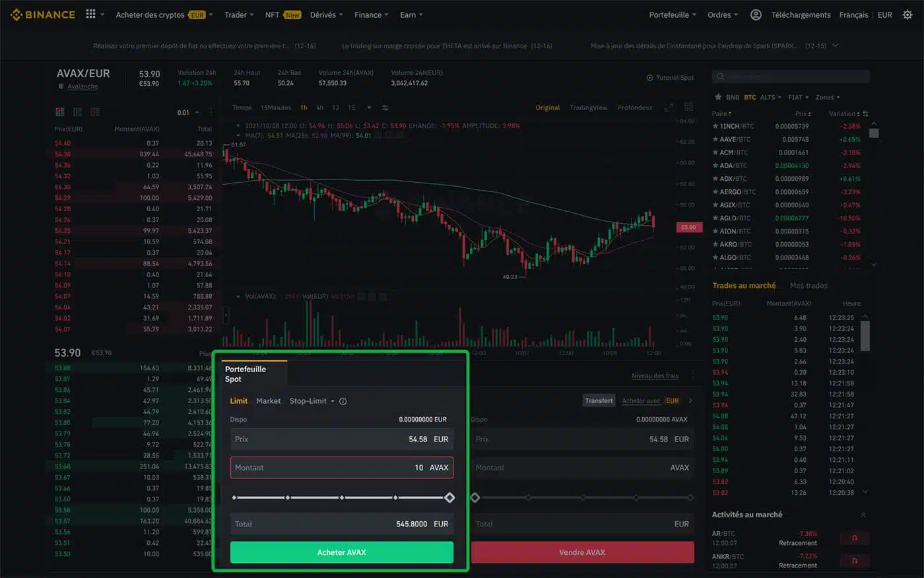Screen dimensions: 924x578
Task: Open ALTS markets dropdown
Action: pos(770,97)
